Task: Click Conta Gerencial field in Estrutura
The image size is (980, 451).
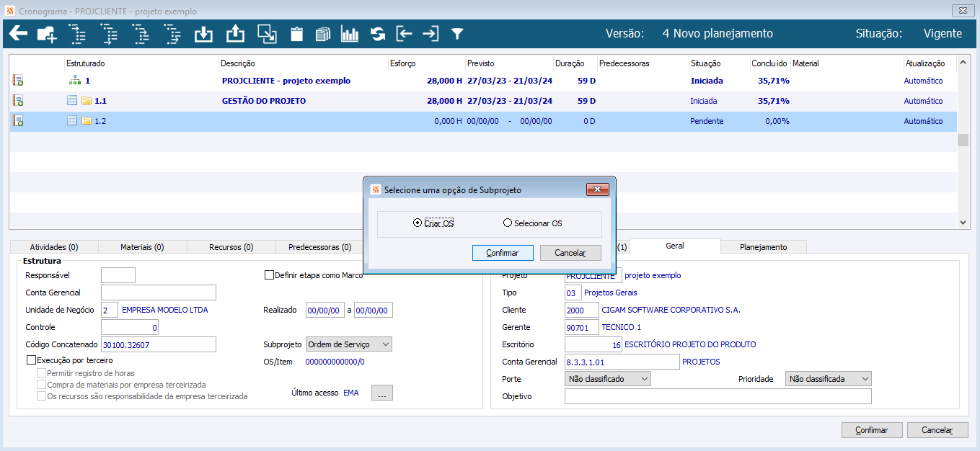Action: click(x=159, y=293)
